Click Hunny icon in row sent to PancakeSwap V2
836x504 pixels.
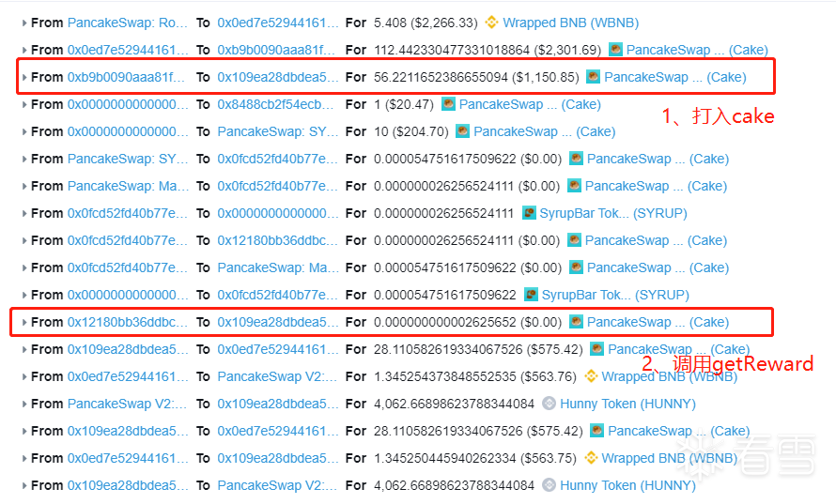click(550, 485)
